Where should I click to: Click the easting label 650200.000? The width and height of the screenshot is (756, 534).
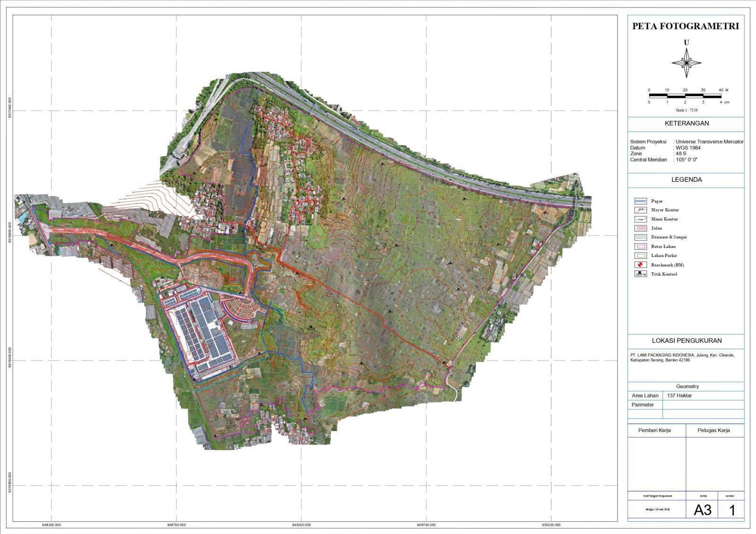551,525
